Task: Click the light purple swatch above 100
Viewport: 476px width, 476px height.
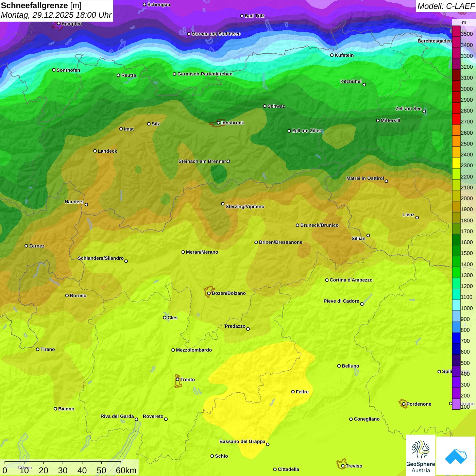Action: click(x=456, y=404)
